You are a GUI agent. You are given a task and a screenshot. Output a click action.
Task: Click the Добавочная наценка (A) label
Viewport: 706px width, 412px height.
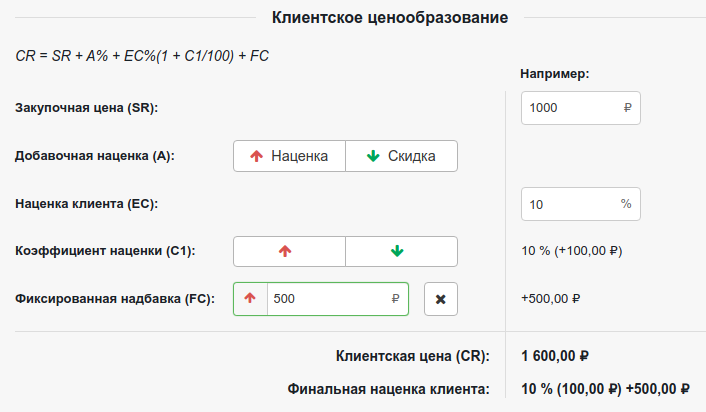pyautogui.click(x=95, y=156)
